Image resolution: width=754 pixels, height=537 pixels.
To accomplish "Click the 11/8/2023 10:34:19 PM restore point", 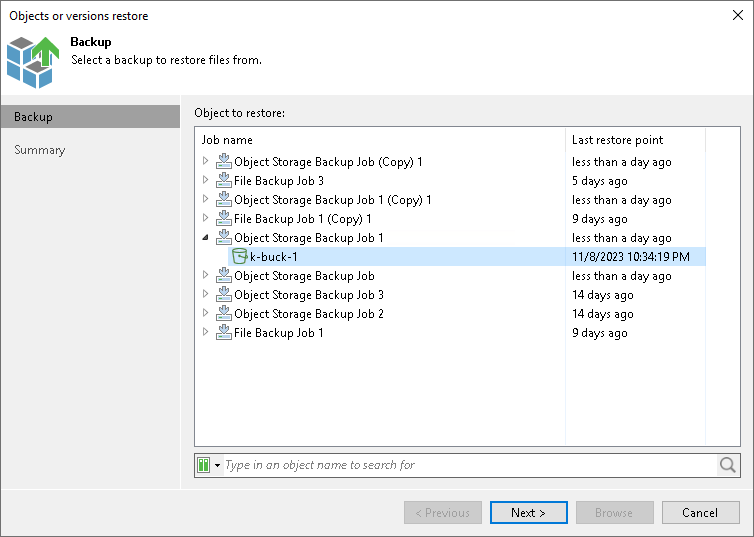I will pyautogui.click(x=630, y=257).
